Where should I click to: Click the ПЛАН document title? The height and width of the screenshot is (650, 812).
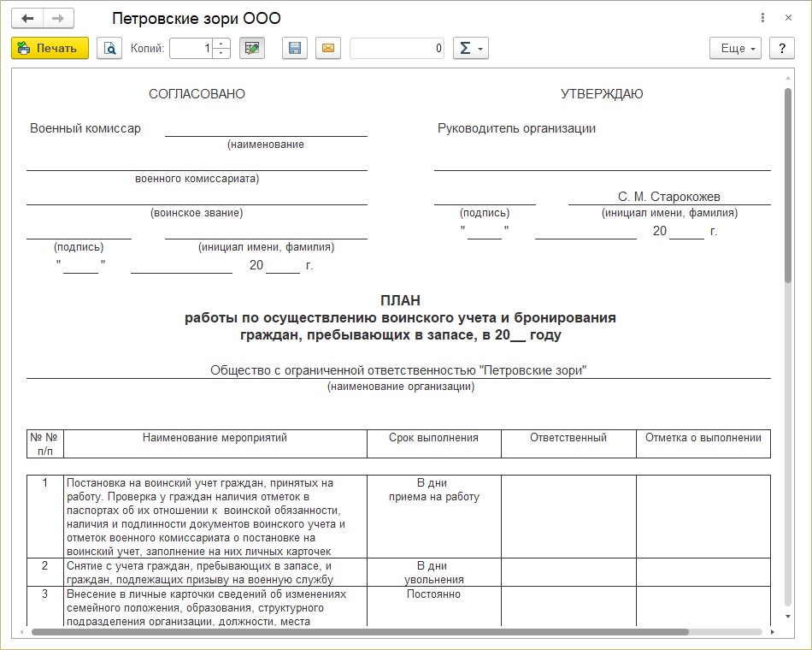click(x=400, y=301)
